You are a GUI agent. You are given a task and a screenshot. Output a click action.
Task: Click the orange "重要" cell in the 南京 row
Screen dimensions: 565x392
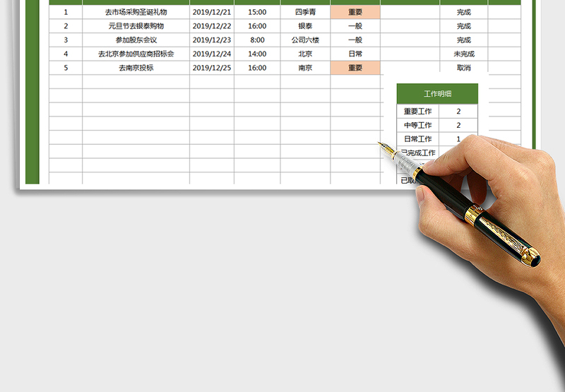(355, 68)
